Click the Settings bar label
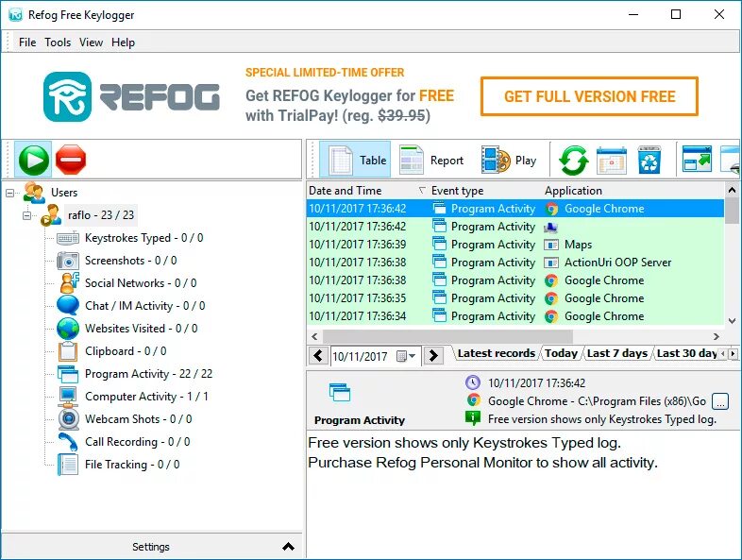742x560 pixels. (151, 547)
